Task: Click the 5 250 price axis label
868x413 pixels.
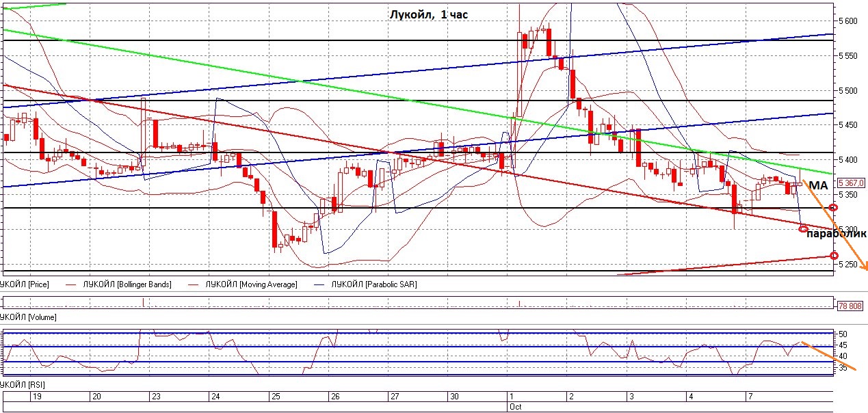Action: click(x=849, y=265)
